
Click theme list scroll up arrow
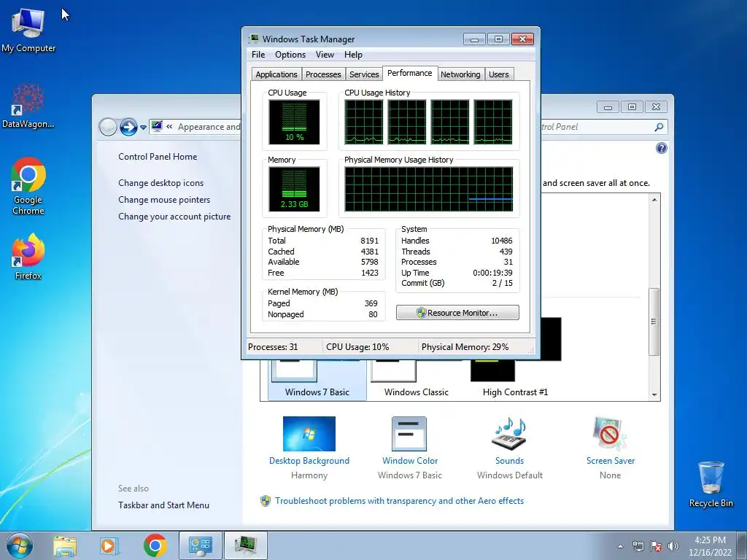click(x=654, y=200)
